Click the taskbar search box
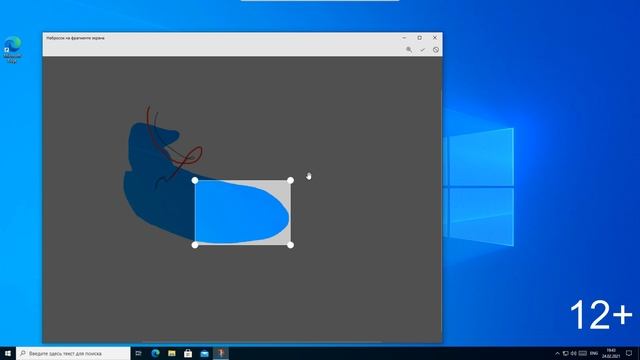The image size is (640, 360). [73, 353]
